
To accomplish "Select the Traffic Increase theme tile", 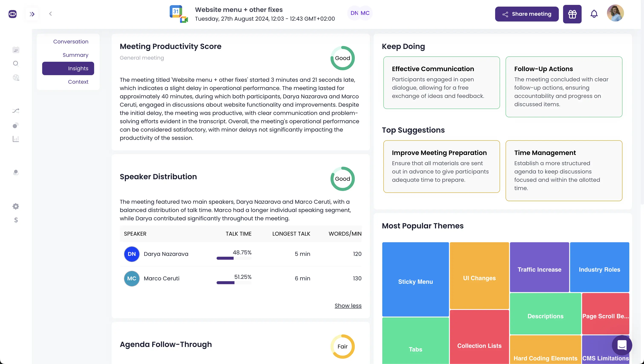I will pos(539,267).
